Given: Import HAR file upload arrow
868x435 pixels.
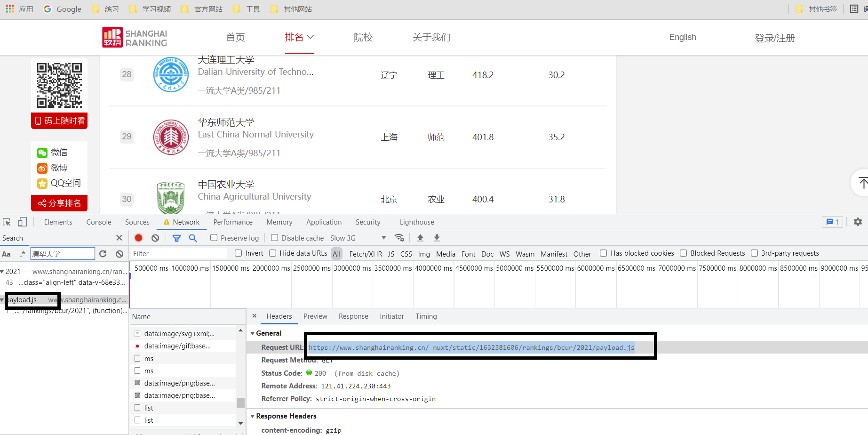Looking at the screenshot, I should coord(420,238).
